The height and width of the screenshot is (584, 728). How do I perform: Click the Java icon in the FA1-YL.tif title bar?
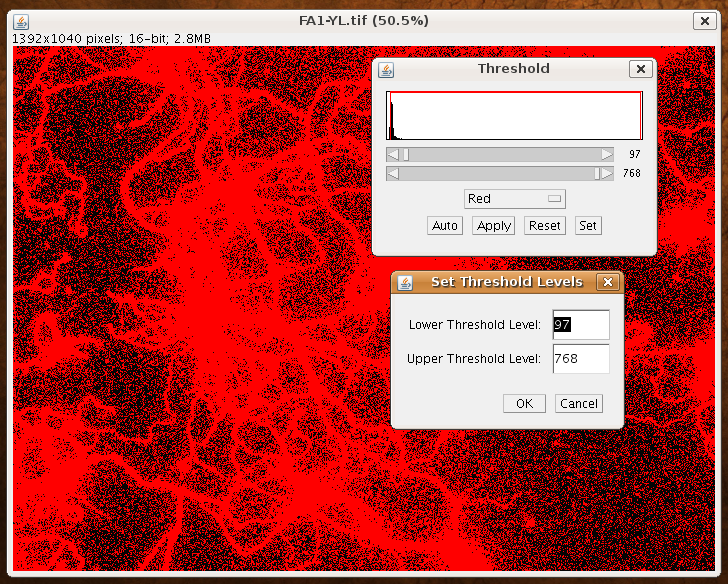[x=22, y=20]
